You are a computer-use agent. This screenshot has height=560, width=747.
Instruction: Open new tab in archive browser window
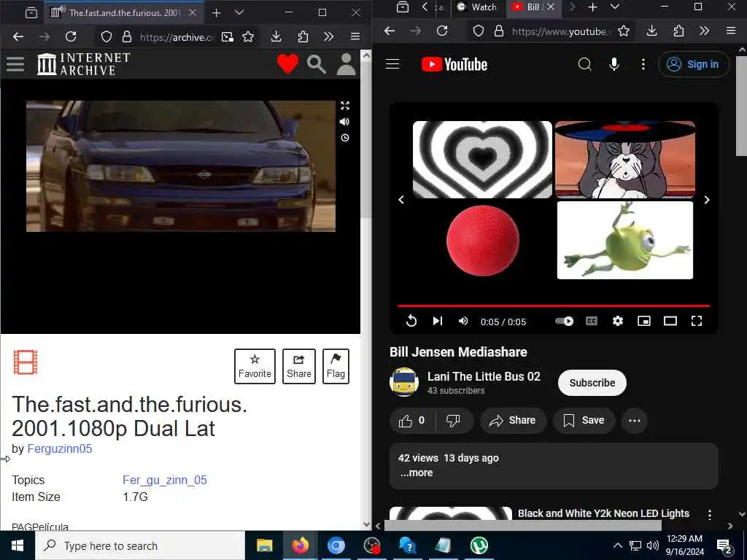coord(216,13)
